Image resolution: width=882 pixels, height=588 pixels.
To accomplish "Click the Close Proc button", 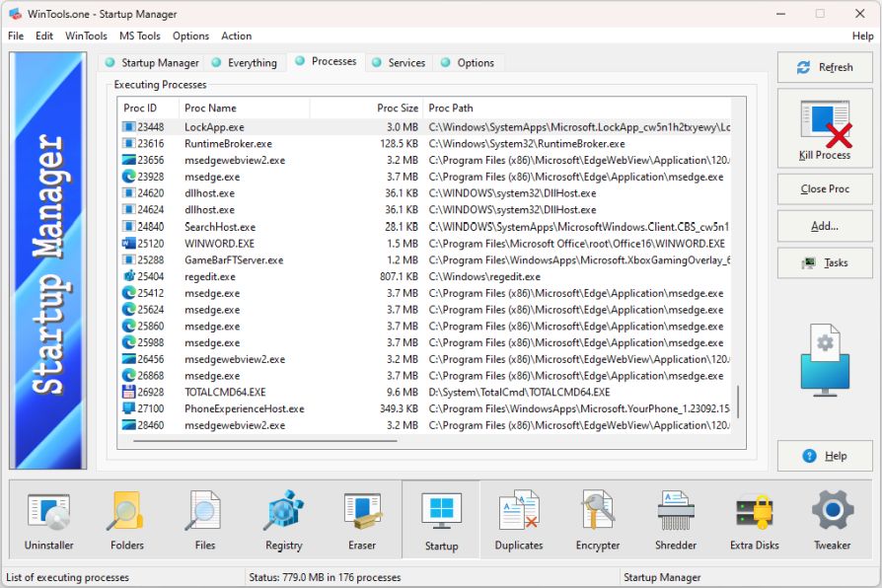I will click(x=825, y=189).
